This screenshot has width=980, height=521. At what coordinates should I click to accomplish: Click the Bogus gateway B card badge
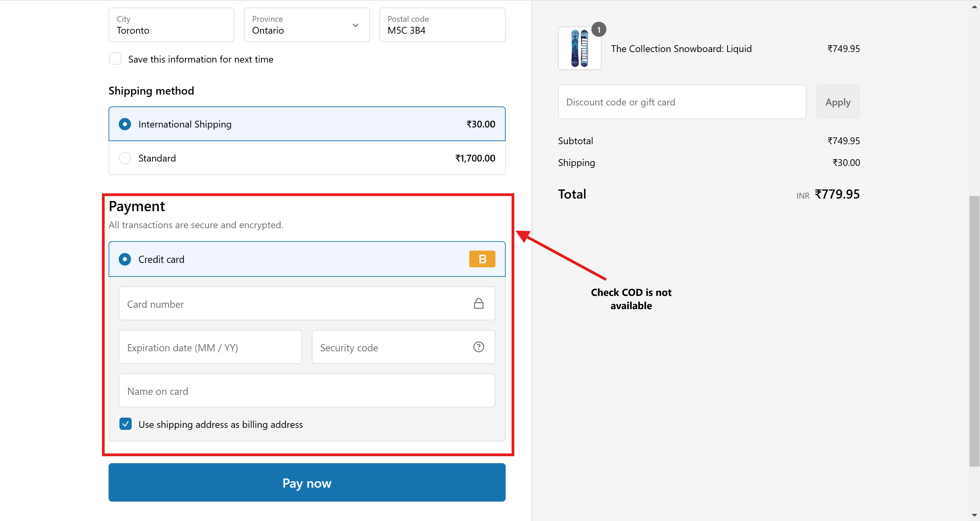point(481,259)
